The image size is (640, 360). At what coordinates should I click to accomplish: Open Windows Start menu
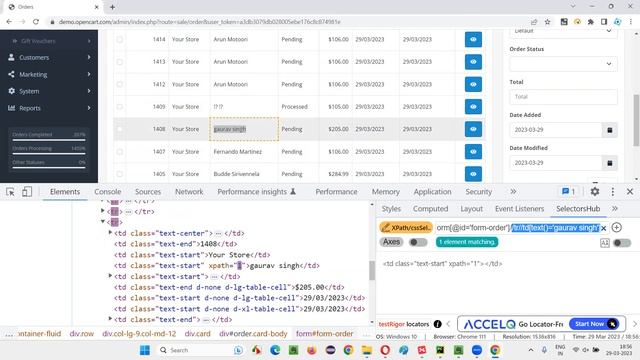pos(145,350)
